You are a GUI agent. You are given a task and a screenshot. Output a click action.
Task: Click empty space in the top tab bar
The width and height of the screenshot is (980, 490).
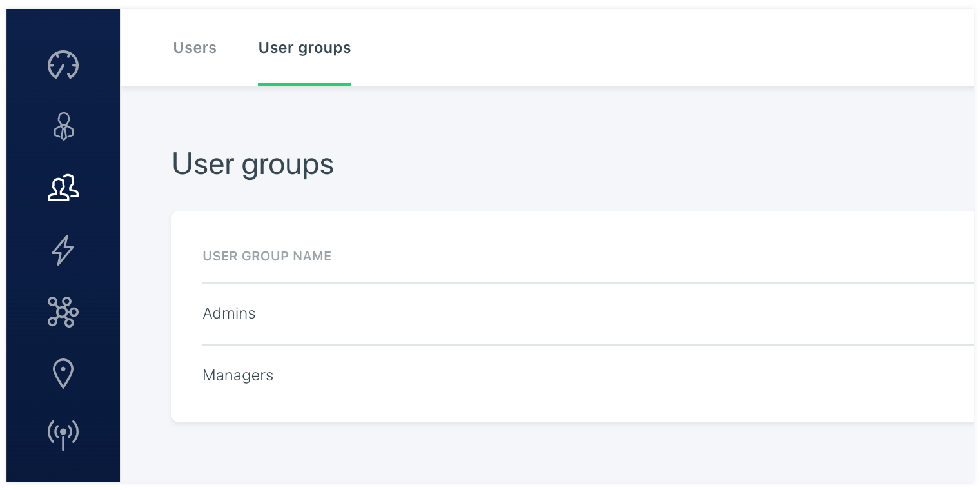645,48
